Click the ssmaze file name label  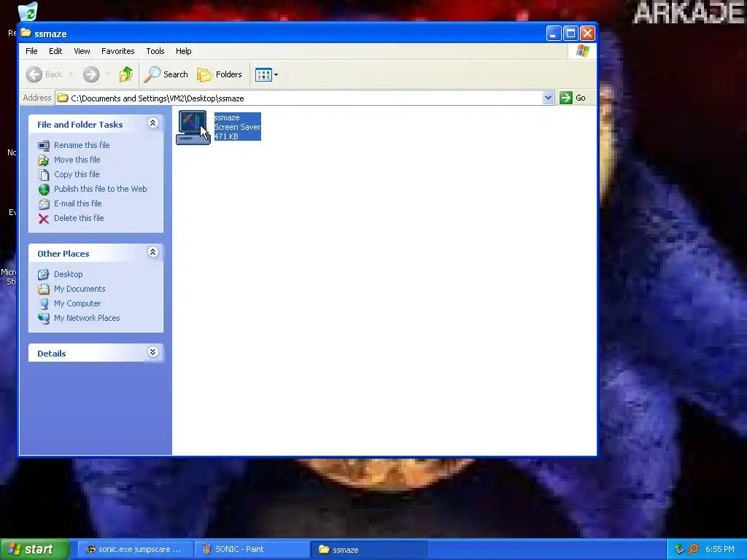tap(227, 117)
